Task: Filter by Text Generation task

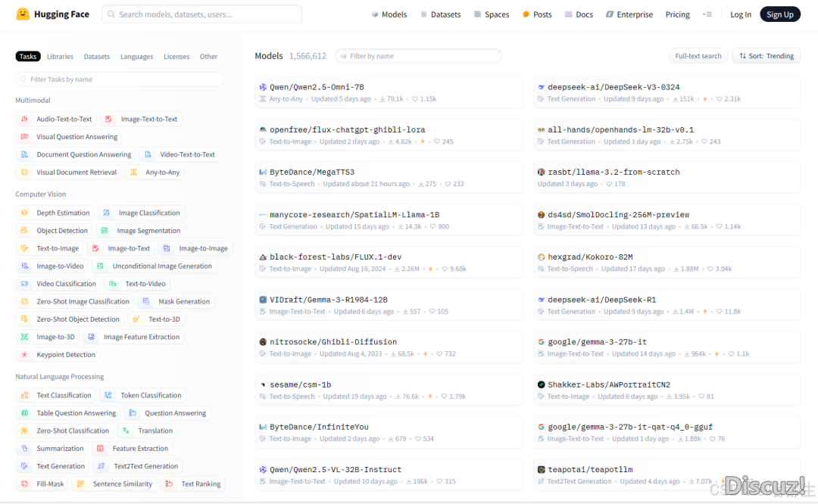Action: point(52,466)
